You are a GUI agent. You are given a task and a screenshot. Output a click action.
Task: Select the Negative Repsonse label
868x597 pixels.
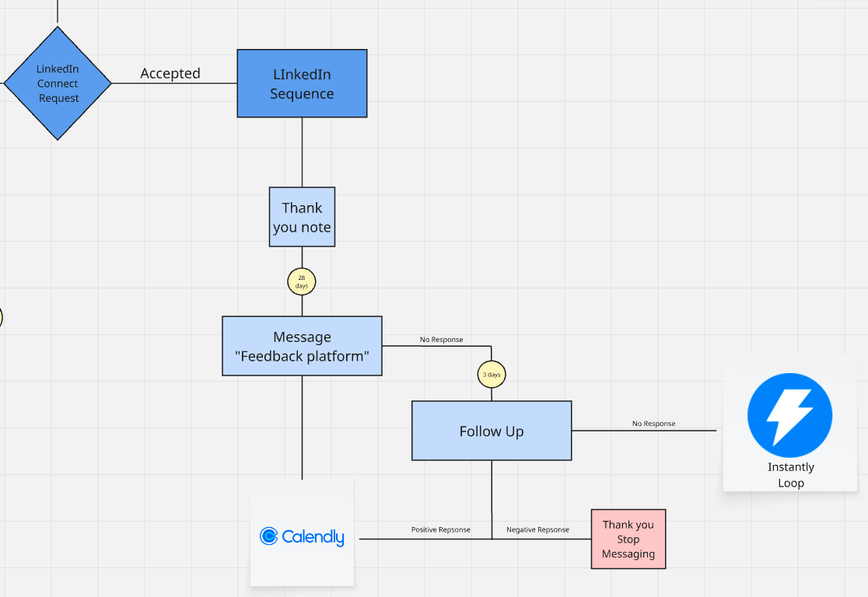[537, 530]
